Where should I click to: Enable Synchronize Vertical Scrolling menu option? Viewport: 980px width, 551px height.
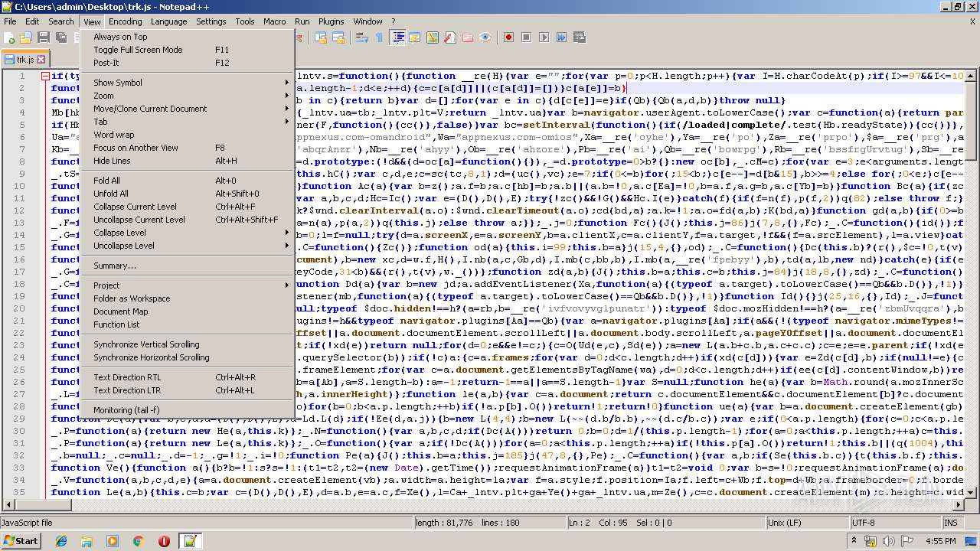coord(188,344)
